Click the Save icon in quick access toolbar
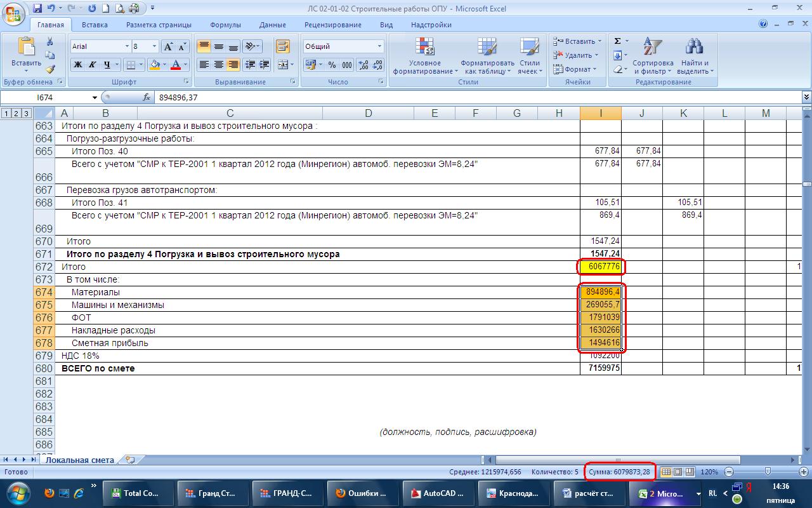The image size is (812, 508). point(37,8)
